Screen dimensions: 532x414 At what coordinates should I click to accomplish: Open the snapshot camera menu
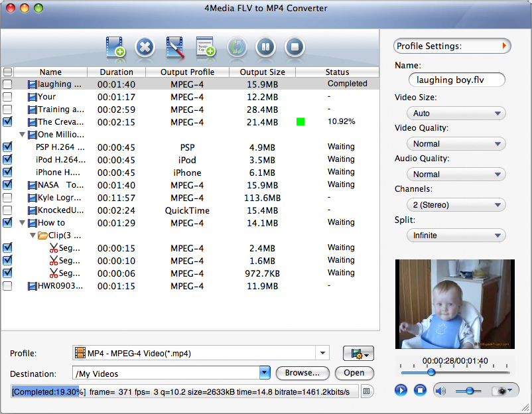click(503, 391)
